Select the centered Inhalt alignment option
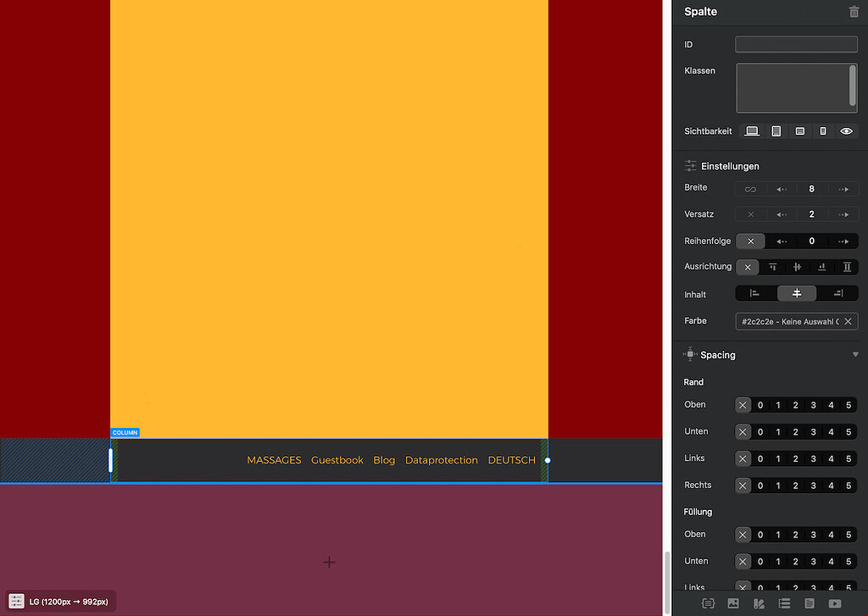Screen dimensions: 868x616 [796, 293]
